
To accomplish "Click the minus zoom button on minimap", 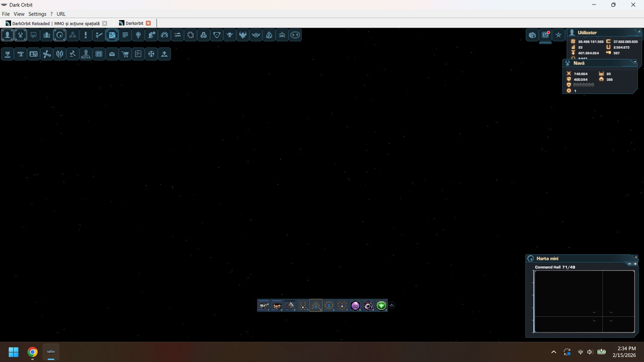I will click(629, 264).
